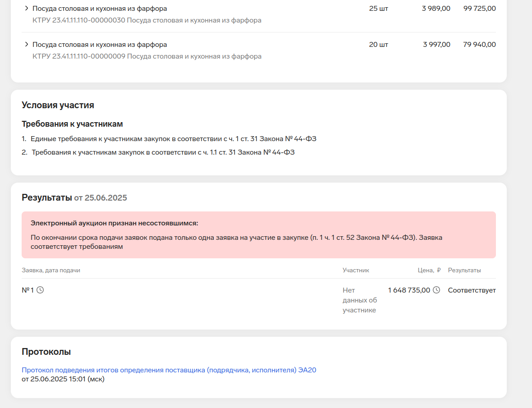The width and height of the screenshot is (532, 408).
Task: Click the pink failed-auction notice banner
Action: coord(258,235)
